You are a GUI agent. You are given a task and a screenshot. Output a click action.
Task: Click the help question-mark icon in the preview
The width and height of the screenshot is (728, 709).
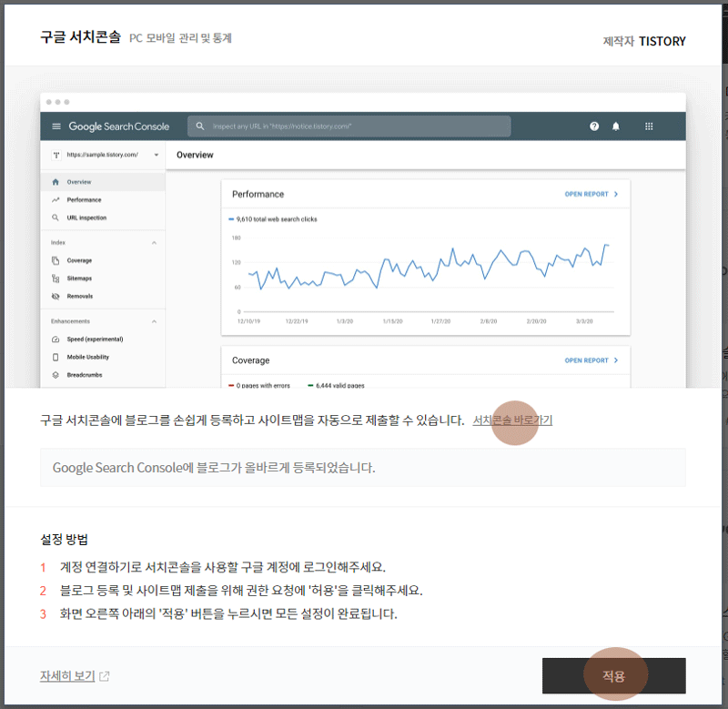pos(594,127)
